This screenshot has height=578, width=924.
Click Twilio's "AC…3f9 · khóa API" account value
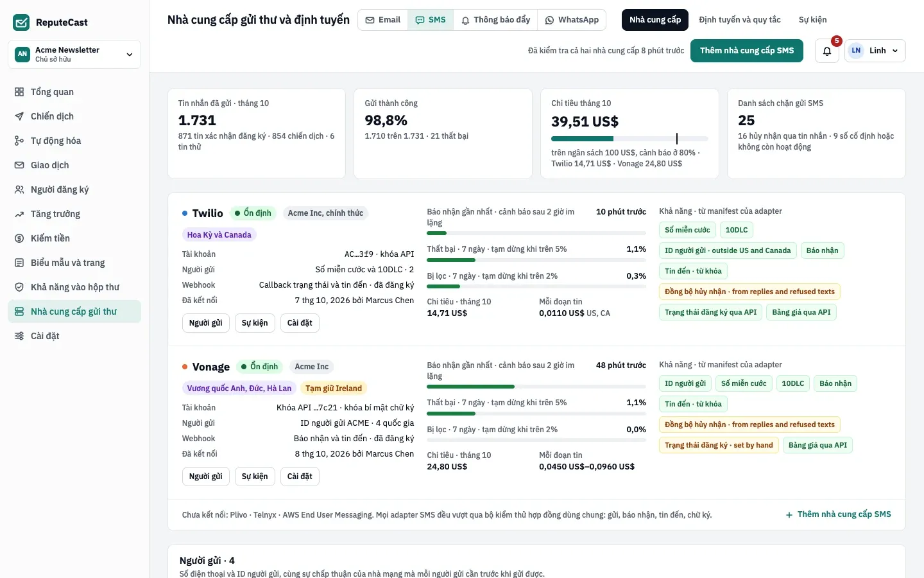click(379, 254)
